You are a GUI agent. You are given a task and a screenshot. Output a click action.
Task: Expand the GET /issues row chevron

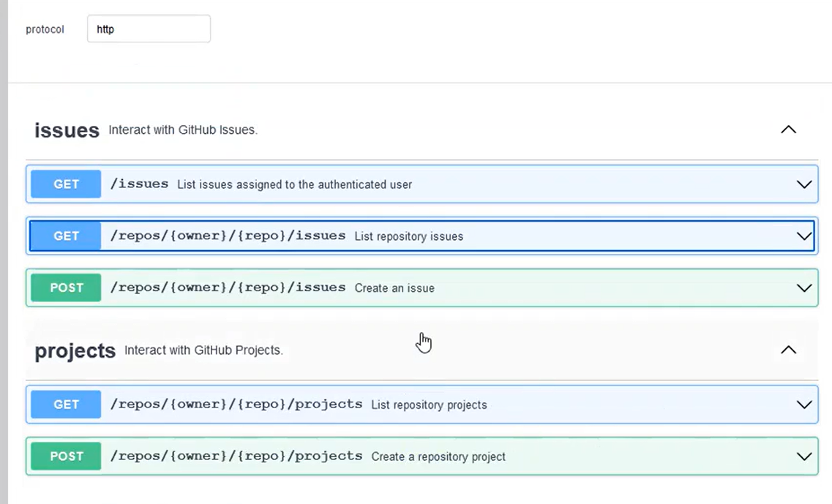pos(803,184)
